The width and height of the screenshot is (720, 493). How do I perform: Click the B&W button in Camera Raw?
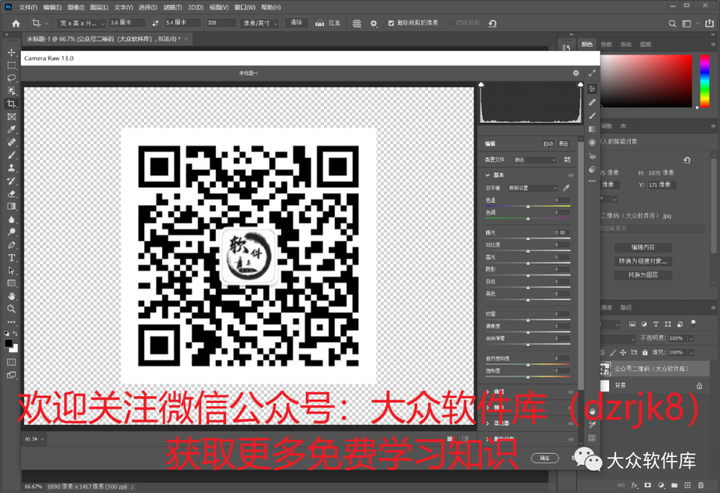pos(563,144)
